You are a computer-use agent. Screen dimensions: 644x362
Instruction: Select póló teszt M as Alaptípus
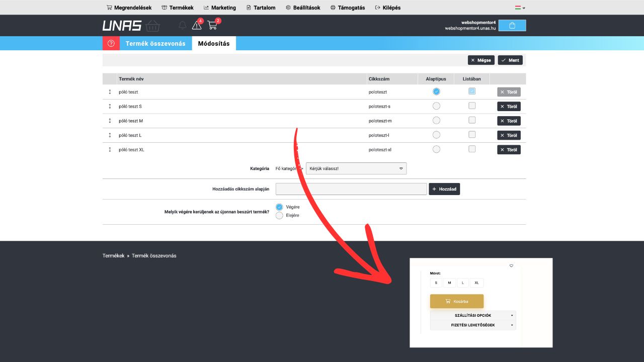click(x=436, y=121)
